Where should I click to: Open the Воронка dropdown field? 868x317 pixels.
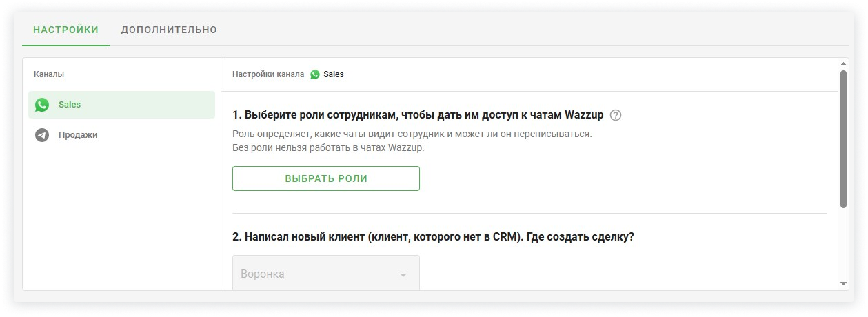point(317,274)
